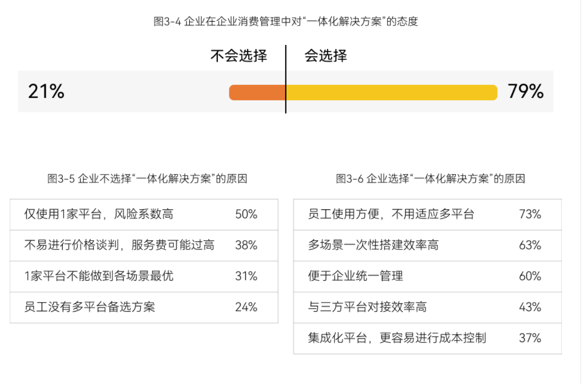Select row 与三方平台对接效率高
Image resolution: width=588 pixels, height=384 pixels.
tap(428, 307)
